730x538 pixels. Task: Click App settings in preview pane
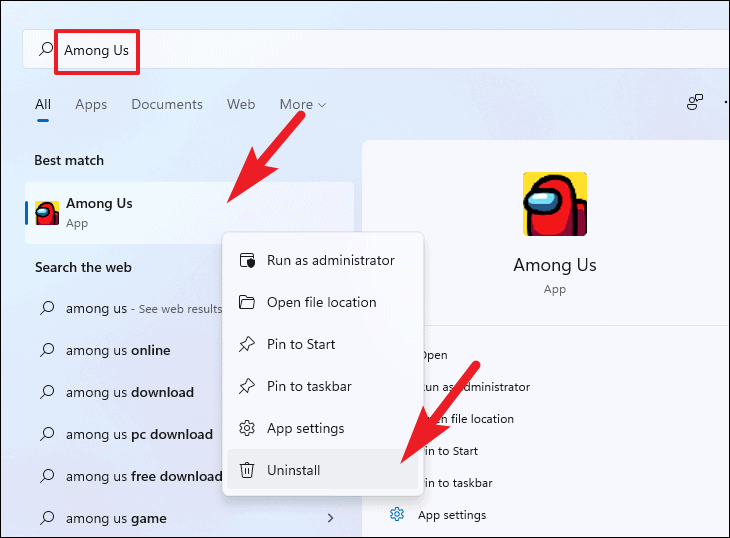(x=452, y=515)
